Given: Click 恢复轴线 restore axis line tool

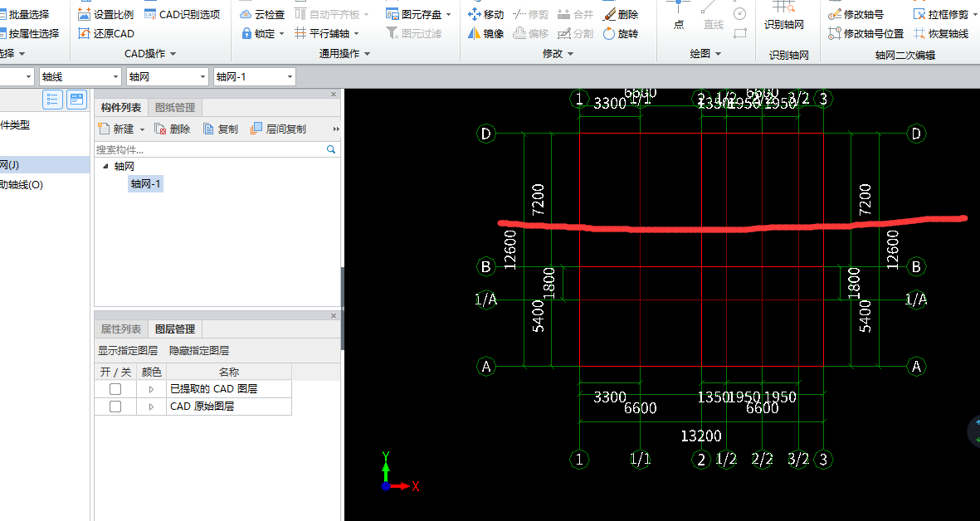Looking at the screenshot, I should (x=941, y=34).
